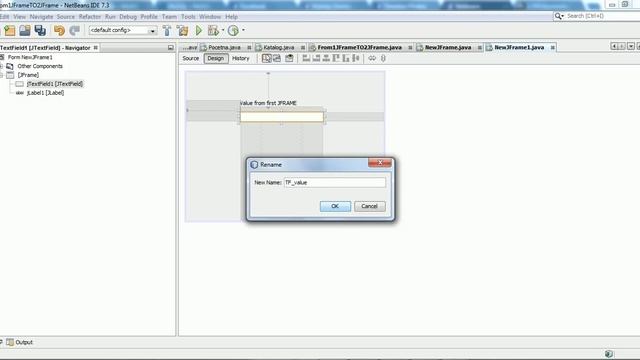
Task: Close the Rename dialog
Action: [x=380, y=163]
